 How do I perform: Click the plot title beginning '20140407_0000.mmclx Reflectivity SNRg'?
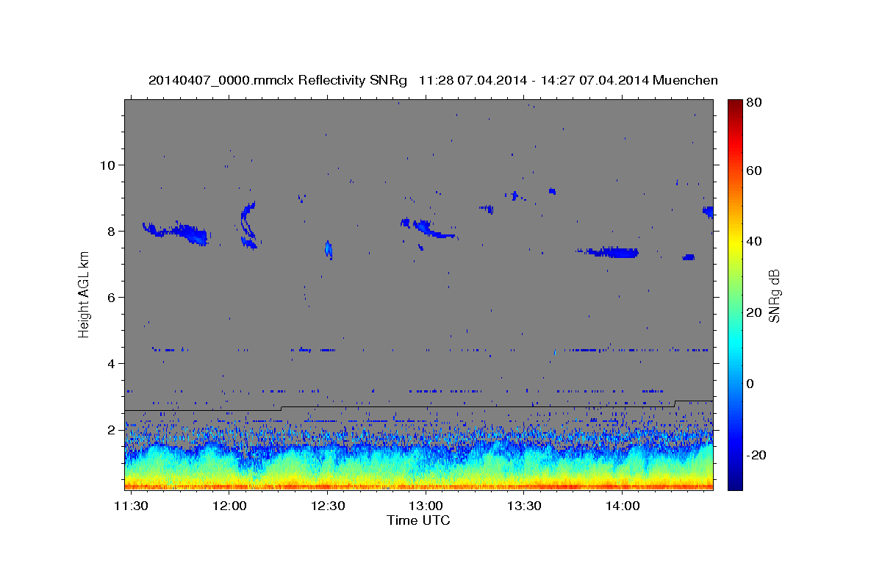(x=433, y=80)
